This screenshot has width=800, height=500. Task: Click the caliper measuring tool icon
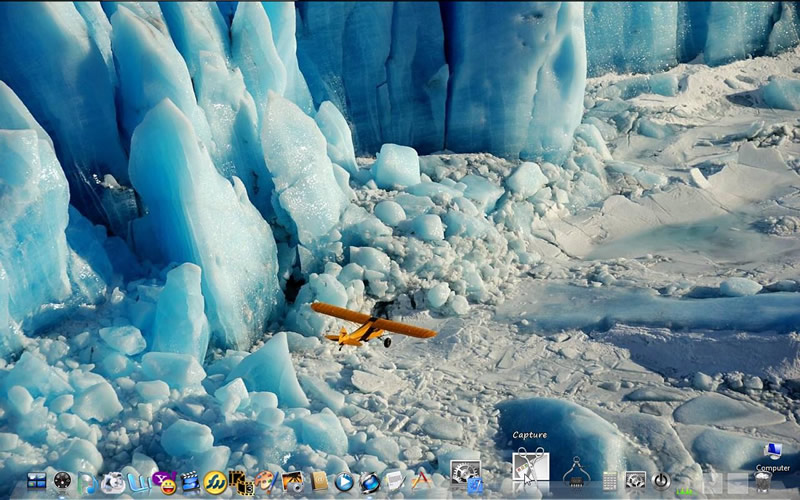(574, 472)
